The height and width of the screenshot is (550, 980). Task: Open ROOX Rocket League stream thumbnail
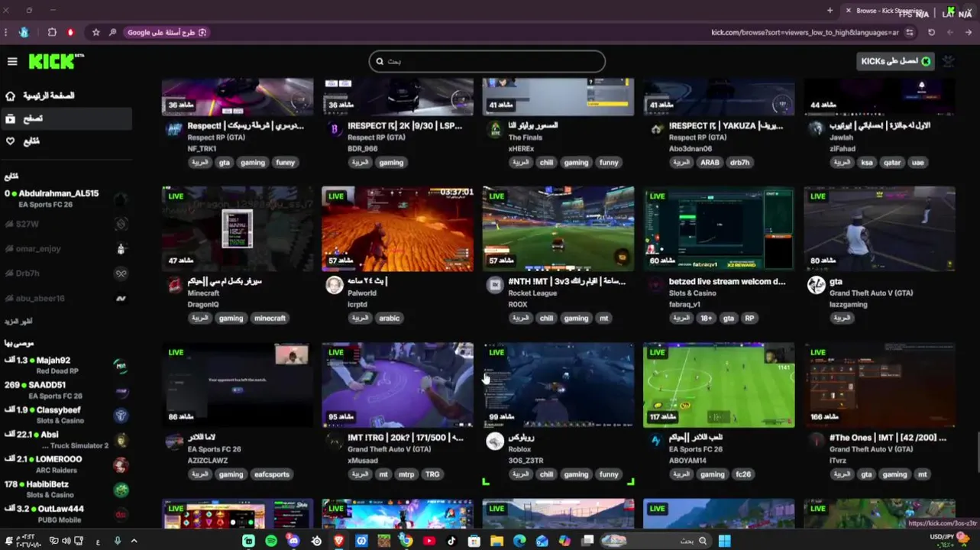click(558, 228)
